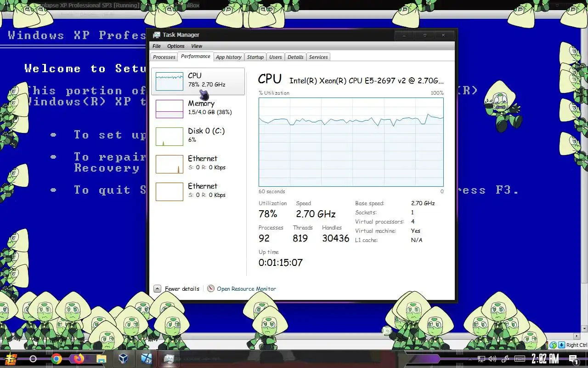The width and height of the screenshot is (588, 368).
Task: Launch Google Chrome from the taskbar
Action: (x=57, y=359)
